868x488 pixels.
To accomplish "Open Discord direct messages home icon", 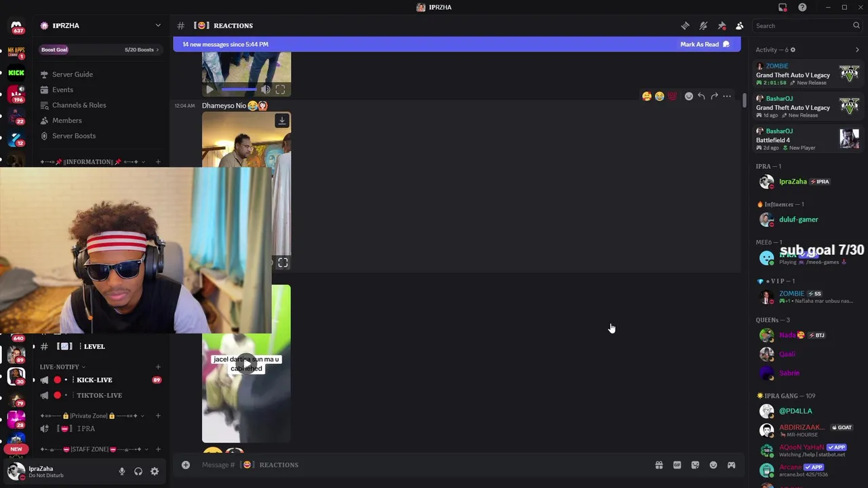I will (x=16, y=26).
